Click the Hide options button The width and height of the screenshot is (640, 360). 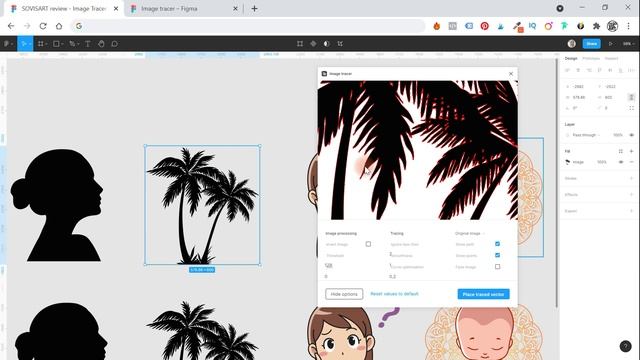pyautogui.click(x=344, y=294)
